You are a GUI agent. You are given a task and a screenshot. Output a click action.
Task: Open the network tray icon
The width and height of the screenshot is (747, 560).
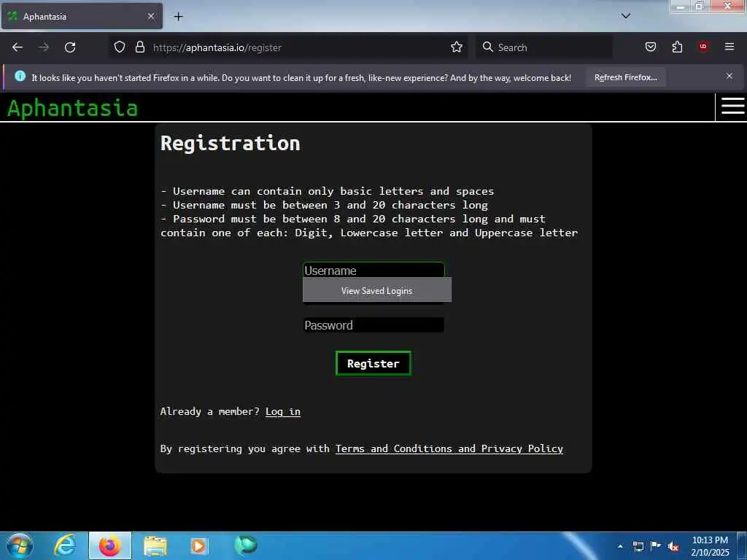click(638, 546)
